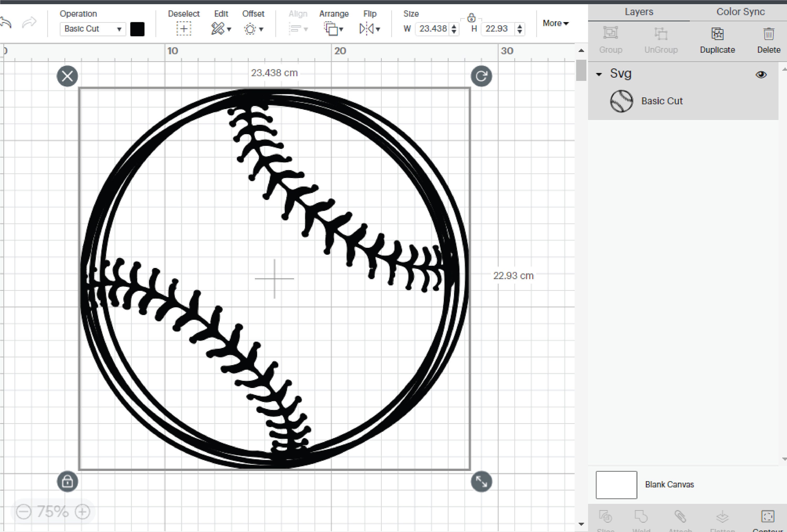The width and height of the screenshot is (787, 532).
Task: Open the Arrange dropdown
Action: click(x=333, y=29)
